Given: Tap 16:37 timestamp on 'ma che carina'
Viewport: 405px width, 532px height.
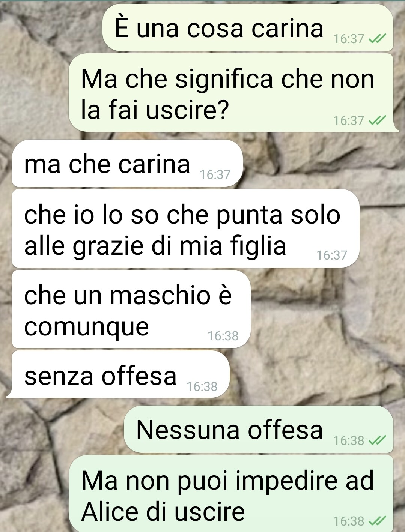Looking at the screenshot, I should (215, 174).
